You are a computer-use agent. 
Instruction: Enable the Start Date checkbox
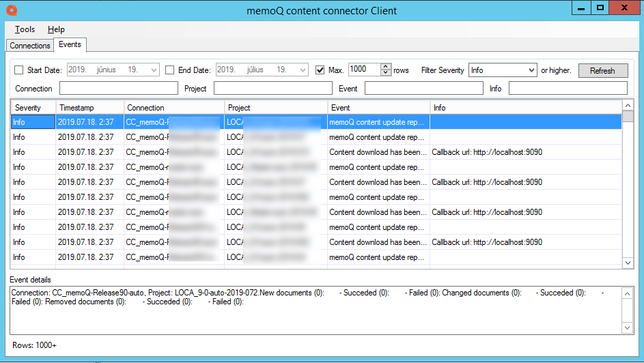[19, 70]
